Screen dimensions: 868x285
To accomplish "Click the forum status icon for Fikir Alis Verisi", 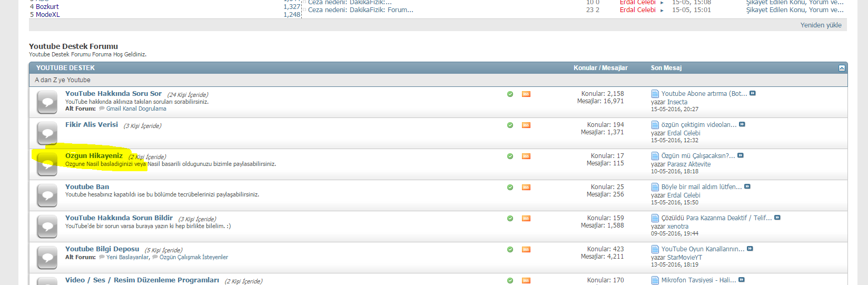I will 47,133.
